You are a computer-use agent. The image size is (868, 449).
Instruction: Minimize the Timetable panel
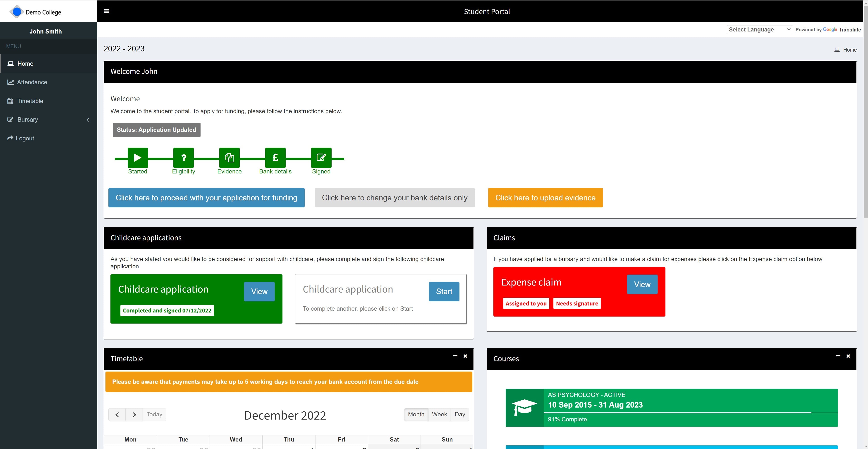[x=455, y=356]
